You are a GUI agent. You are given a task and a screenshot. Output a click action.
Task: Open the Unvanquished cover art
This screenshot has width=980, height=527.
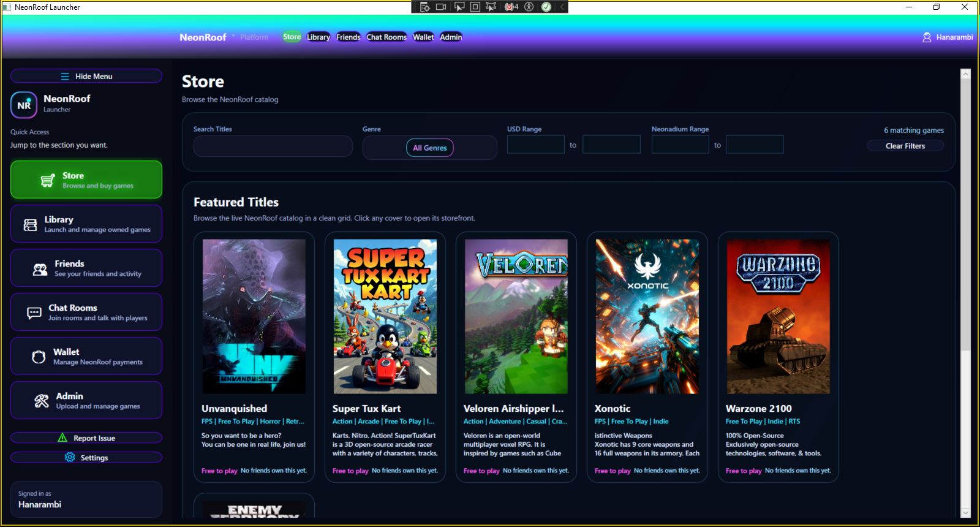[x=254, y=316]
